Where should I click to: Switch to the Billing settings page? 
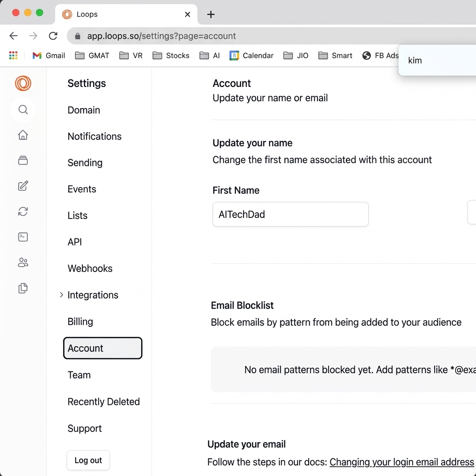pos(80,321)
